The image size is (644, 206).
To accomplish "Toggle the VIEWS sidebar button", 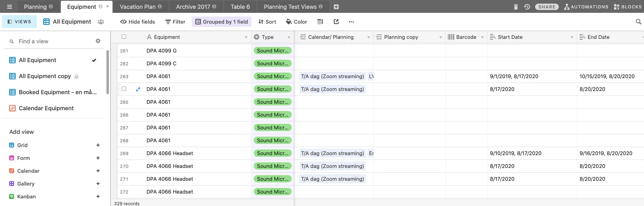I will pos(19,22).
